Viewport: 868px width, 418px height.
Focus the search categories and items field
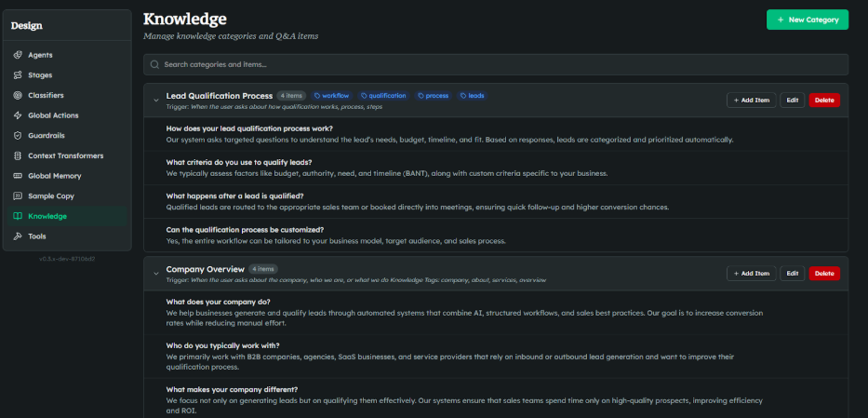coord(496,64)
